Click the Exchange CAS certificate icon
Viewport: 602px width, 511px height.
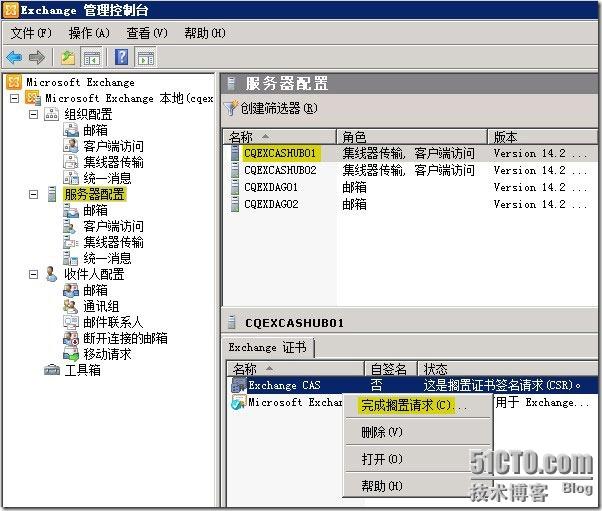(x=237, y=385)
